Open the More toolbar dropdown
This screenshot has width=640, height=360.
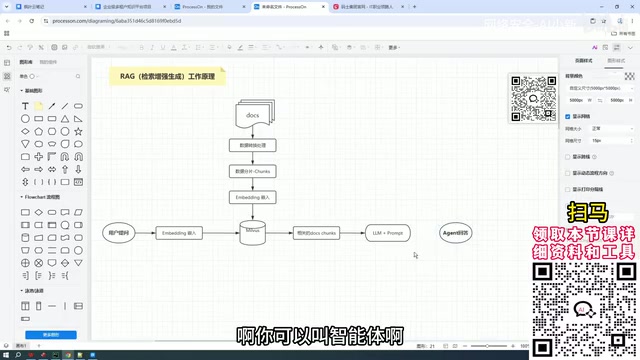pyautogui.click(x=394, y=48)
